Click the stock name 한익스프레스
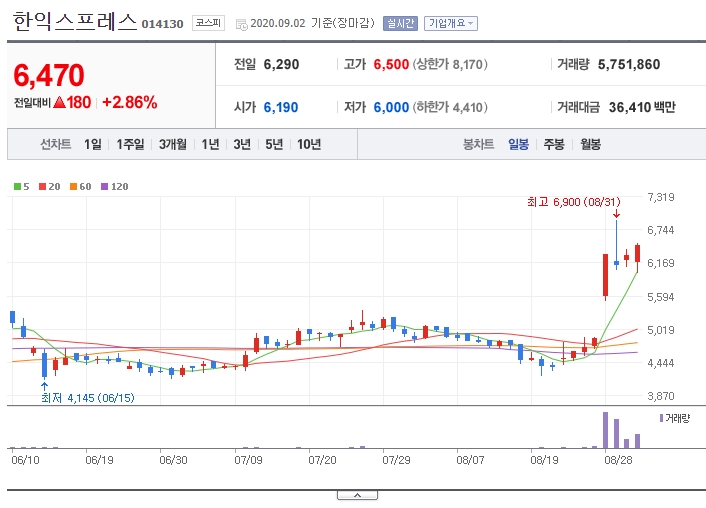706x508 pixels. (75, 22)
